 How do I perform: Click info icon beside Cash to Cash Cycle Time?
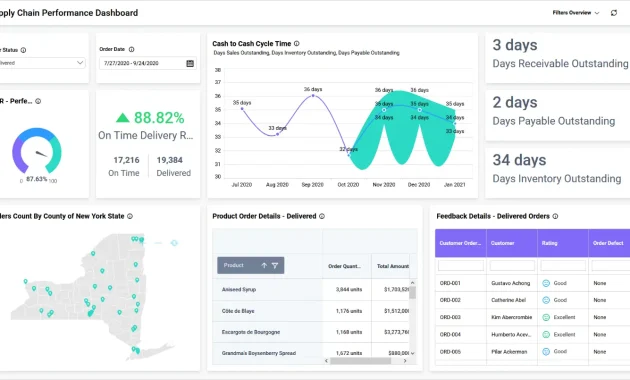[x=297, y=43]
